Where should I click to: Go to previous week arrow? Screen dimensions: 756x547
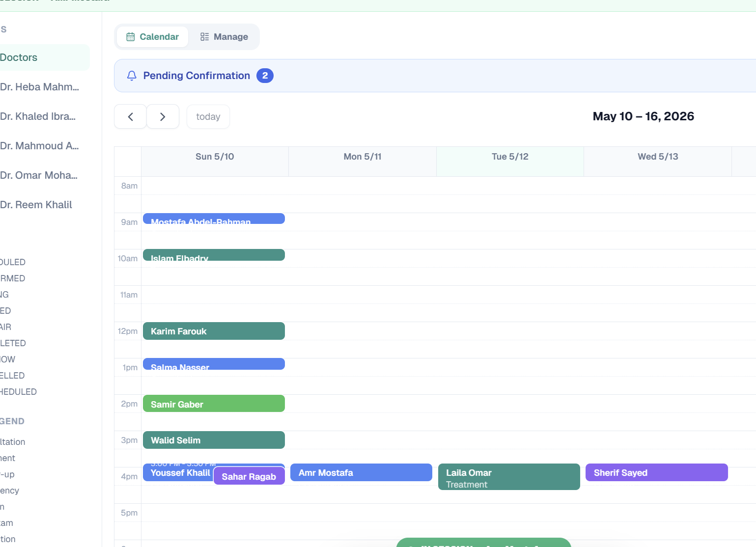[130, 117]
